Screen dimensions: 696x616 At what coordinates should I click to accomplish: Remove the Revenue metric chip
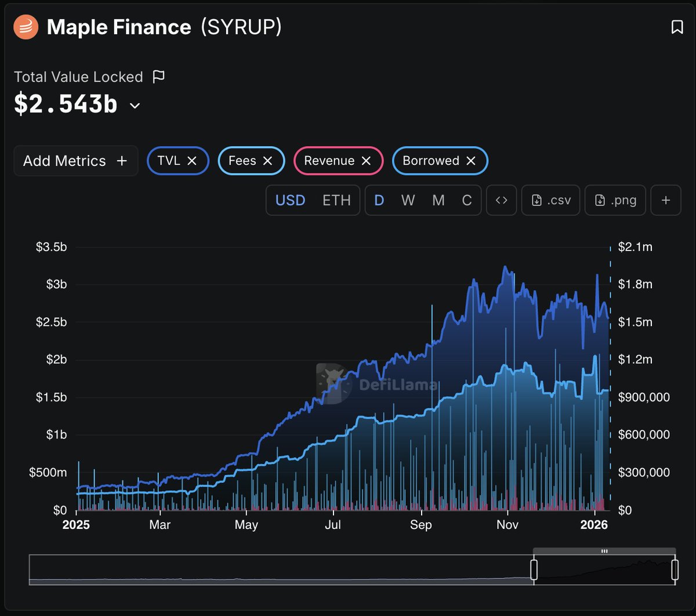[x=366, y=161]
